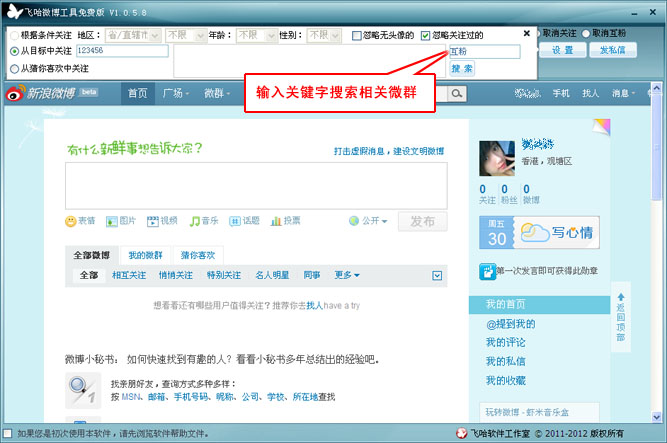Click the filter bar expand arrow box
This screenshot has width=667, height=443.
[437, 276]
